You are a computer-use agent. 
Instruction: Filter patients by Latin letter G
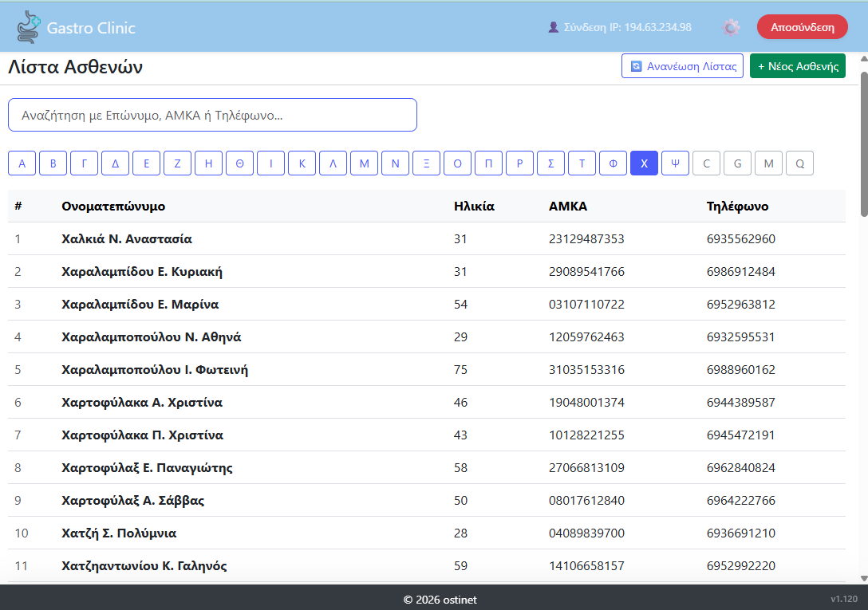click(x=737, y=163)
